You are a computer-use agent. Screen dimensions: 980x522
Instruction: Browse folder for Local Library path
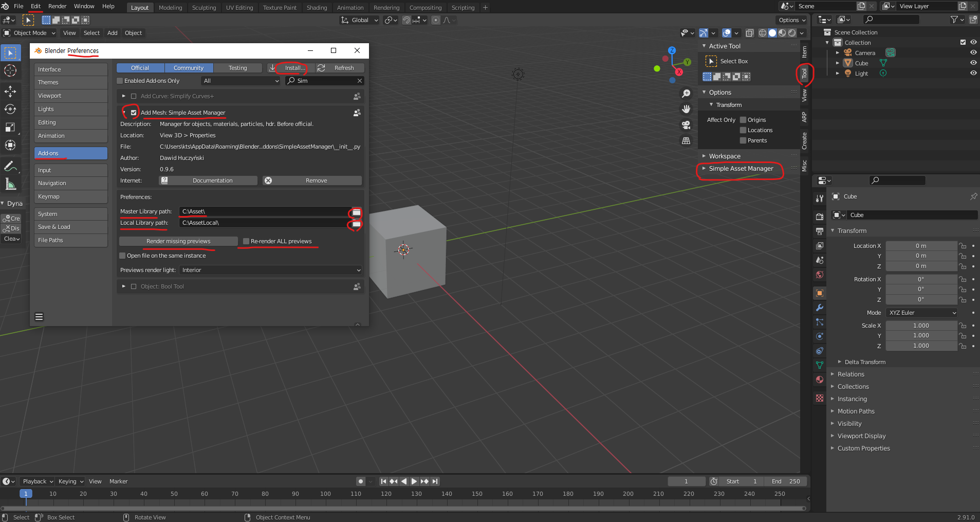point(357,223)
